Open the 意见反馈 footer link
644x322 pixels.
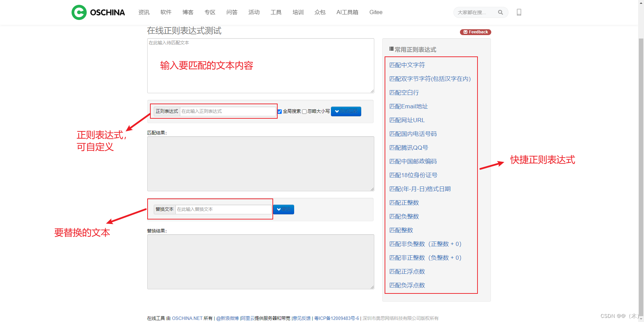[302, 318]
